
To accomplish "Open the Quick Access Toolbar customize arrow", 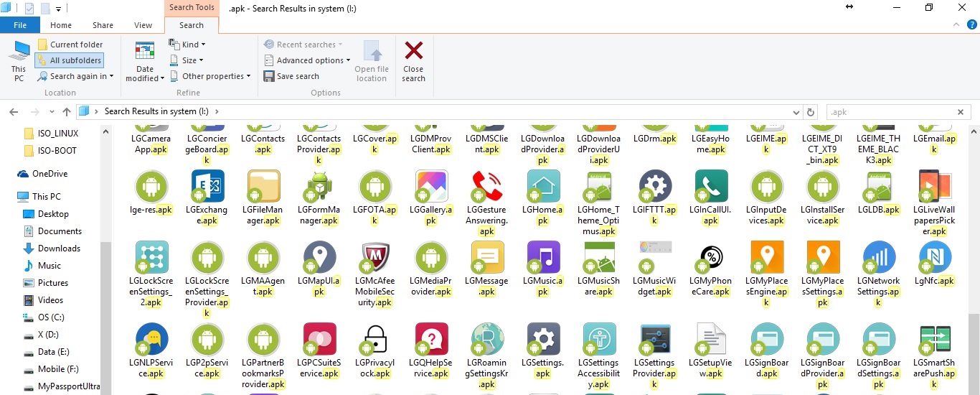I will 58,9.
